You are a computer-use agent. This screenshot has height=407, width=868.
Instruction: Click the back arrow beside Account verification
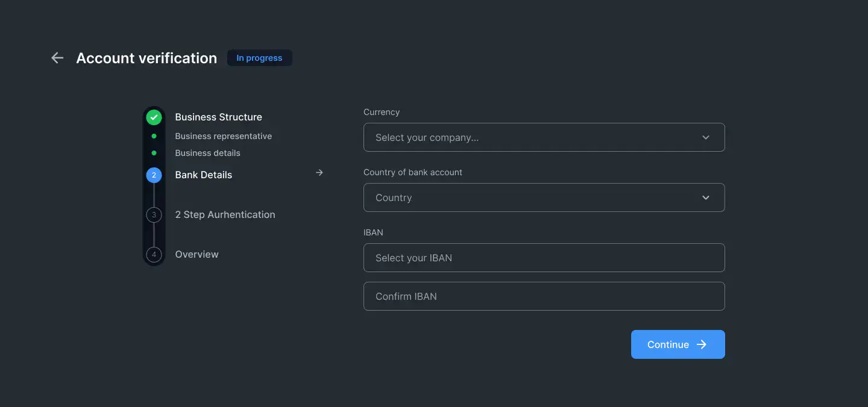(x=57, y=58)
